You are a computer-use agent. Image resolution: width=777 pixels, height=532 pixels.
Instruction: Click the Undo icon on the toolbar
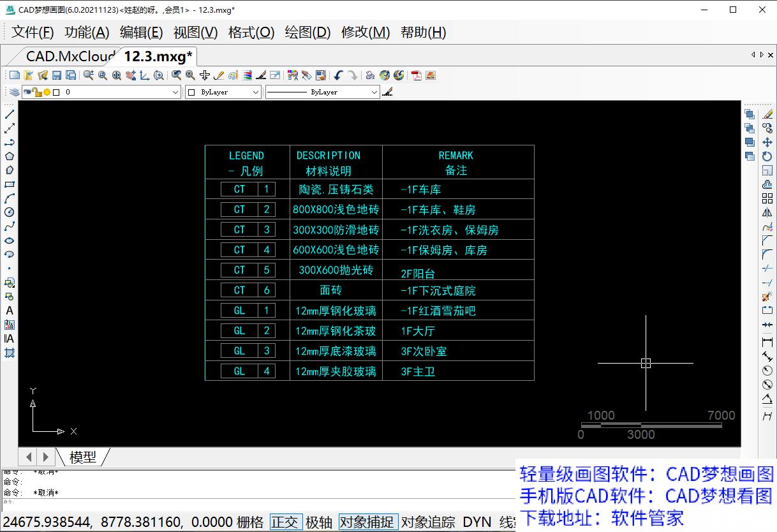339,75
